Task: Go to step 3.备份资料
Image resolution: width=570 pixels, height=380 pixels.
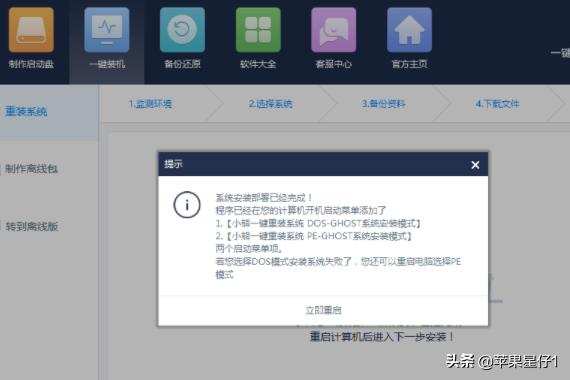Action: pos(383,104)
